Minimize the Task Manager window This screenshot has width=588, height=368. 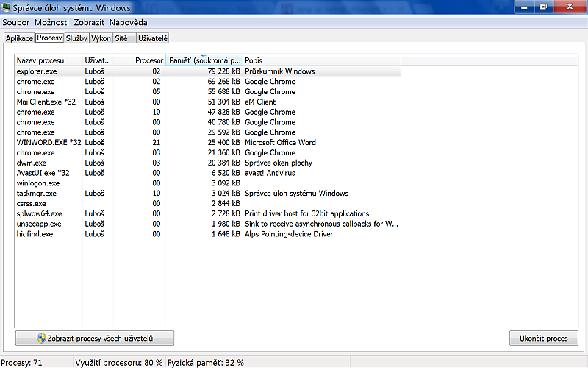tap(524, 7)
